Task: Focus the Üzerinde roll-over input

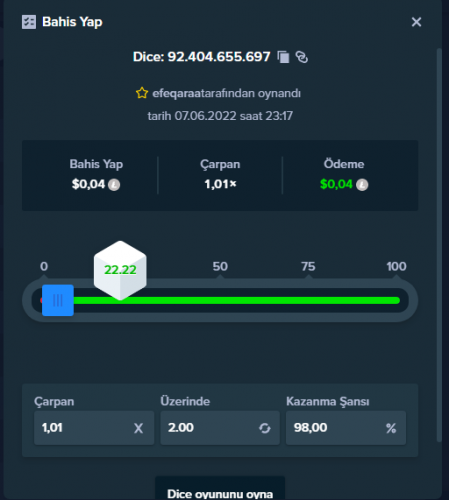Action: (220, 428)
